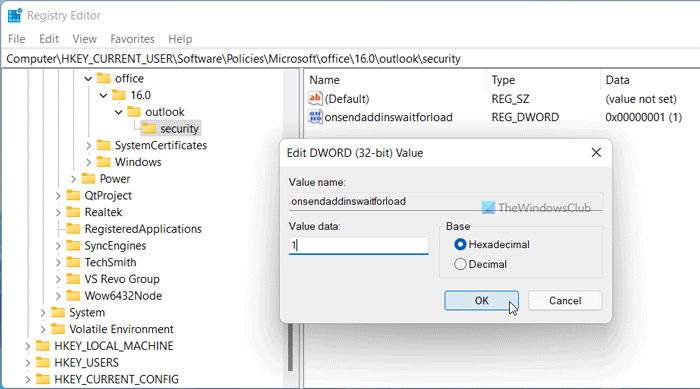The height and width of the screenshot is (389, 700).
Task: Collapse the outlook tree node
Action: (118, 112)
